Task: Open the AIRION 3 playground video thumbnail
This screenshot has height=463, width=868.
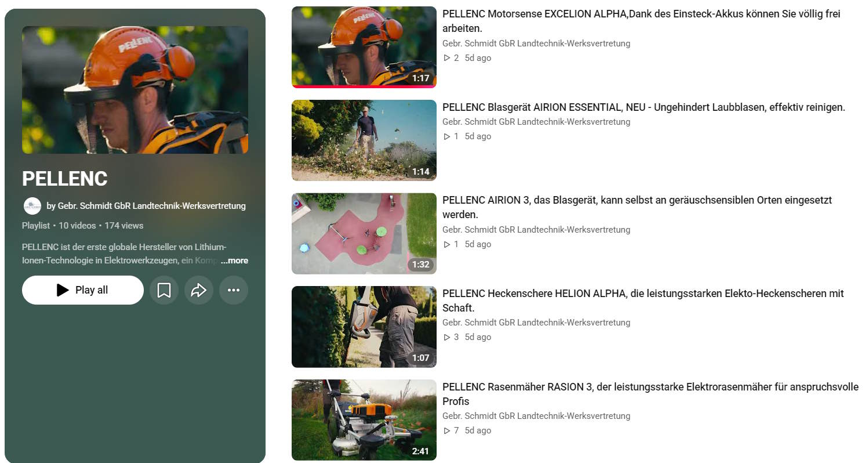Action: [x=364, y=233]
